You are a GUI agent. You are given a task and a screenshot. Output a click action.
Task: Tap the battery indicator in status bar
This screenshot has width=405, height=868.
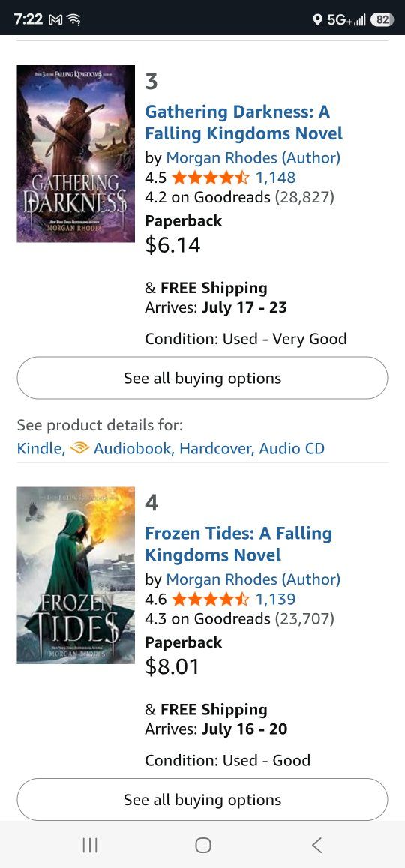(382, 19)
